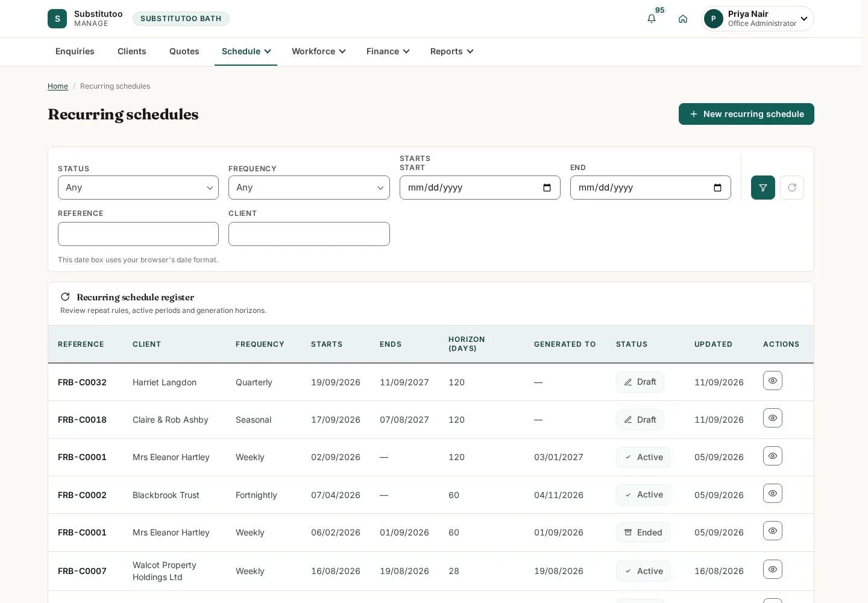Apply filters with the funnel button
The image size is (868, 603).
pos(763,188)
